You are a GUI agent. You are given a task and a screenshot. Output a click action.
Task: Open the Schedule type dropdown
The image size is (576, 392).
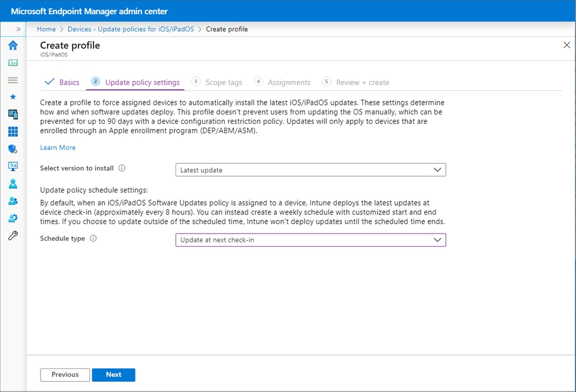click(x=310, y=240)
